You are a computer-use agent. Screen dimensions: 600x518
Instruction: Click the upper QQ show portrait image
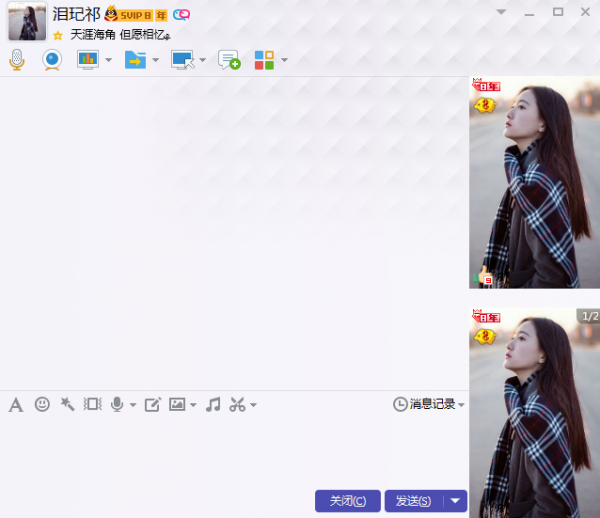(x=535, y=182)
